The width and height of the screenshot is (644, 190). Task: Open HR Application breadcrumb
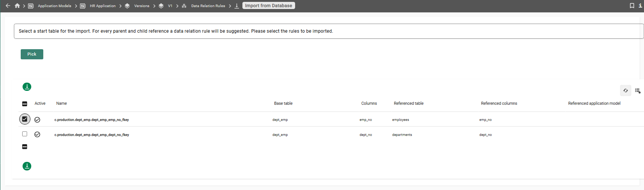pos(103,6)
